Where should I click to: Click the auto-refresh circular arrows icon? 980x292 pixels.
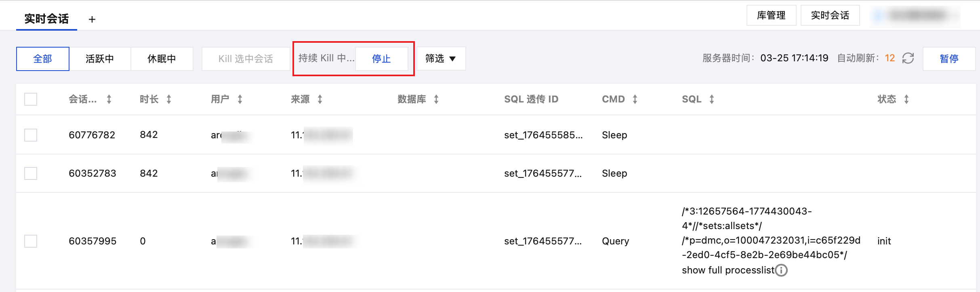[908, 58]
